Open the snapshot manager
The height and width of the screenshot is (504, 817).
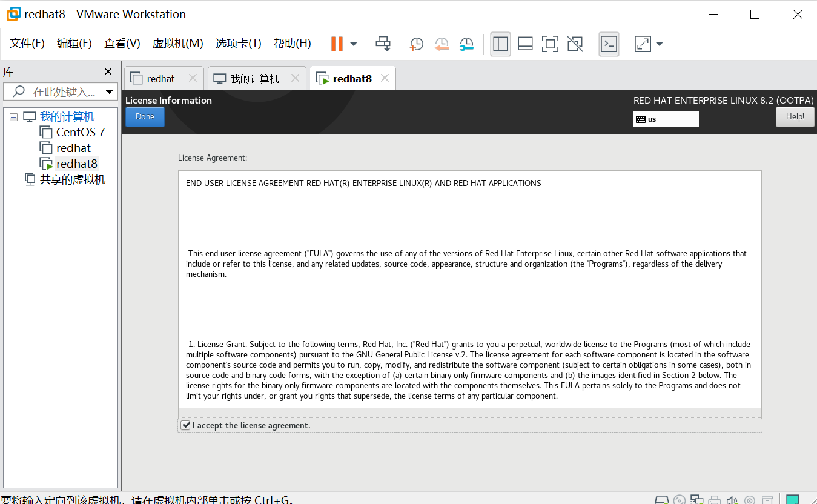point(466,44)
